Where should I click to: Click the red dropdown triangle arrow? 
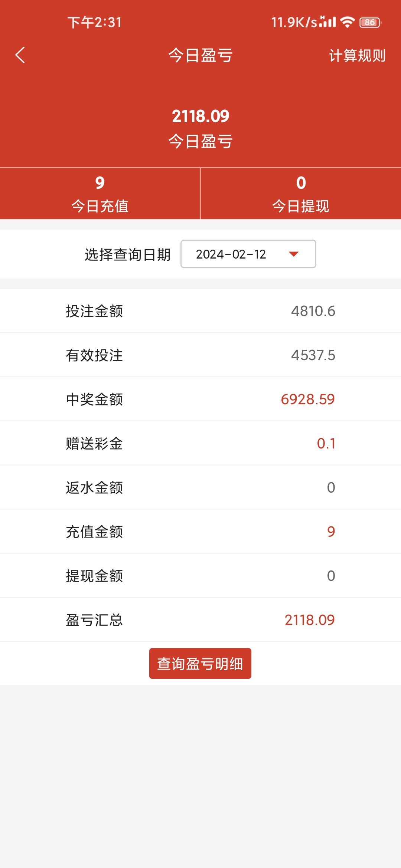pos(294,254)
